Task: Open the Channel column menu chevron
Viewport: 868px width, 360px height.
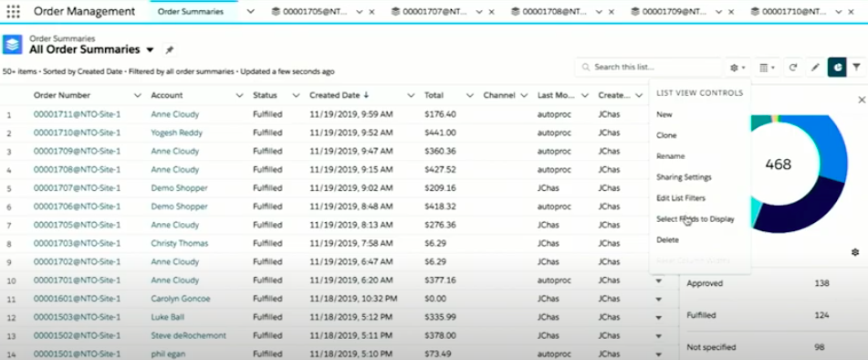Action: (x=524, y=95)
